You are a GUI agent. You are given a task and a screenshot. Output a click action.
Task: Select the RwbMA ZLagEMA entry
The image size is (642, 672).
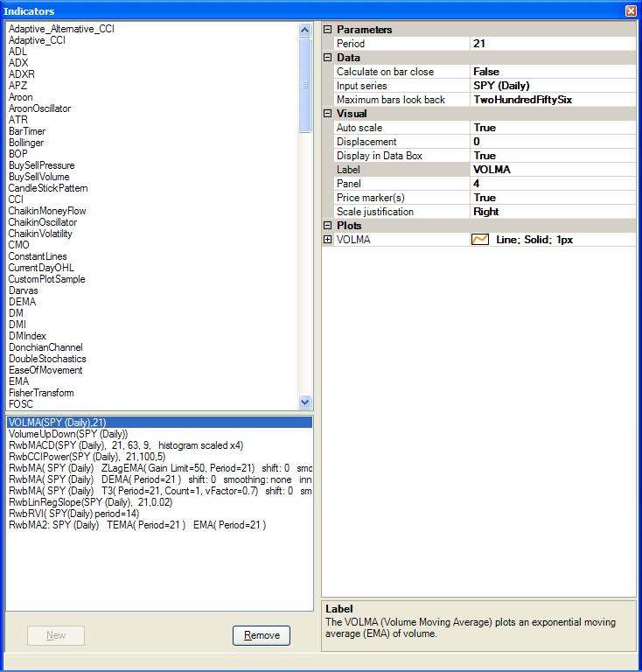(x=160, y=468)
